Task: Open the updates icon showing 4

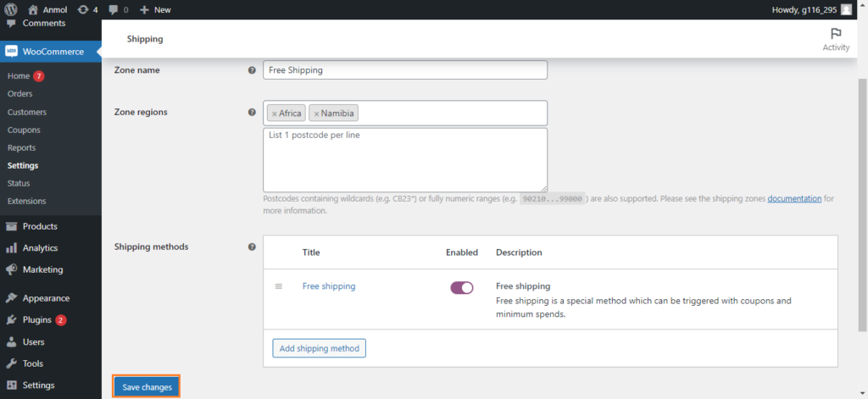Action: (x=83, y=9)
